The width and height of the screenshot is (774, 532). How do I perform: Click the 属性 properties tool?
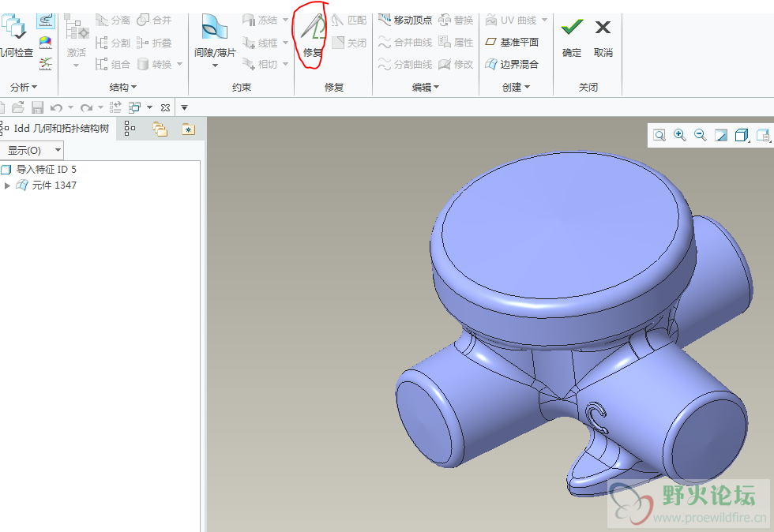(x=457, y=43)
